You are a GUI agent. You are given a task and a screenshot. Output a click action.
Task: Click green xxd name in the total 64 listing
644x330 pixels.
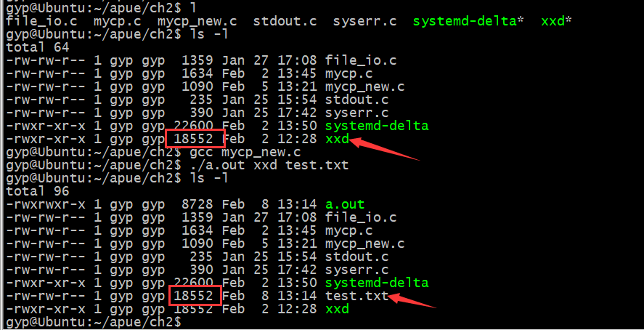click(337, 139)
